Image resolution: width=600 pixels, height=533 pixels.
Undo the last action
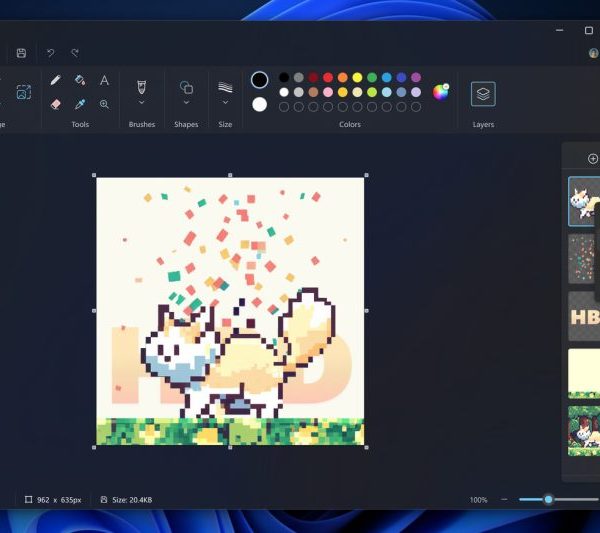coord(51,53)
